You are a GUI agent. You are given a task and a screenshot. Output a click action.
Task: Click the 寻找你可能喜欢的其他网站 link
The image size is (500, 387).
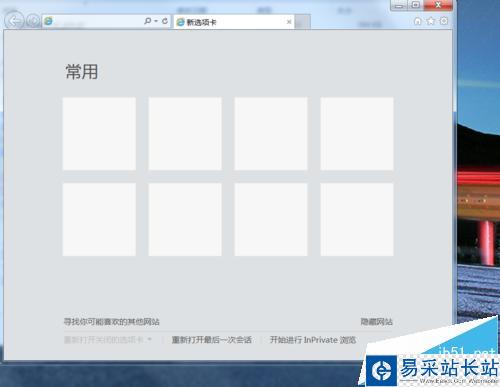pyautogui.click(x=112, y=322)
